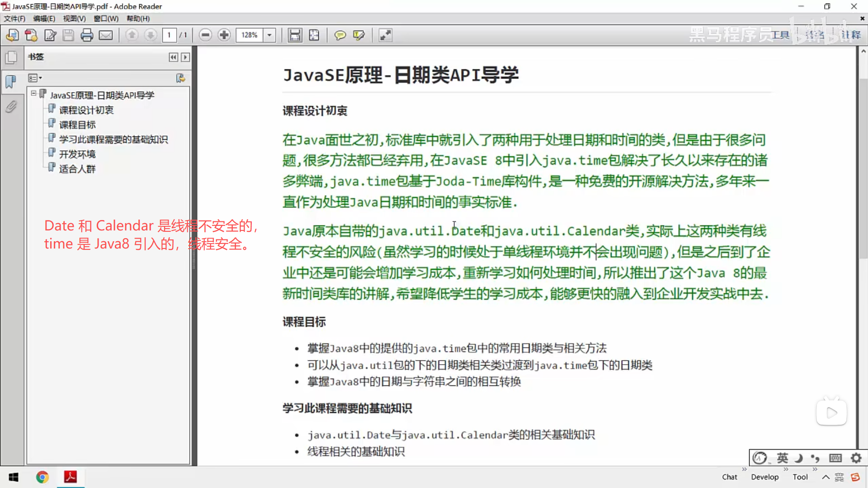
Task: Select the Print icon in the toolbar
Action: pos(87,35)
